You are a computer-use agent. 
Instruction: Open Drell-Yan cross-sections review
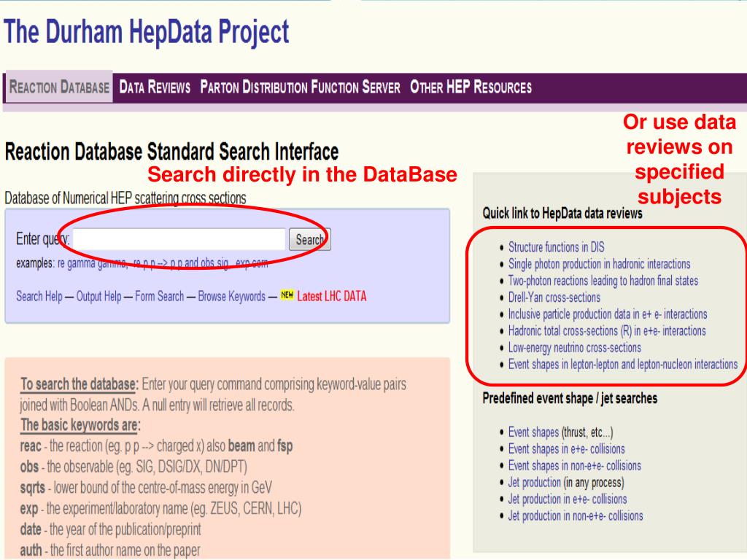tap(554, 297)
